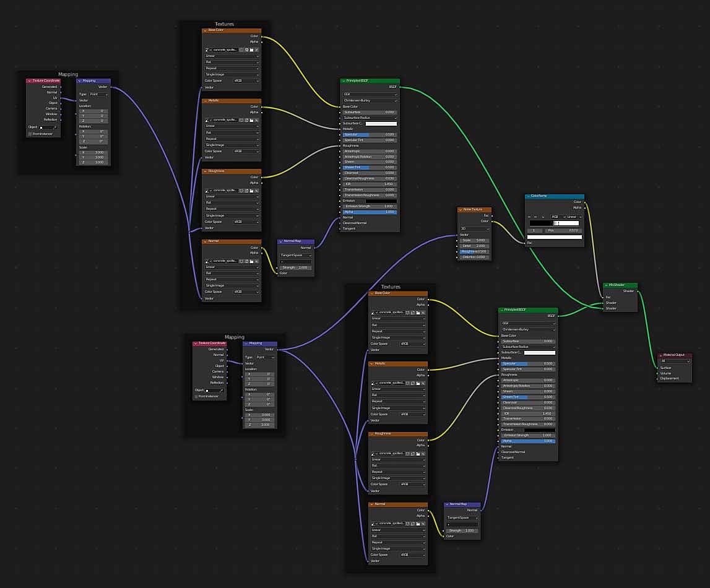
Task: Open Linear interpolation dropdown in ColorRamp
Action: click(x=574, y=217)
